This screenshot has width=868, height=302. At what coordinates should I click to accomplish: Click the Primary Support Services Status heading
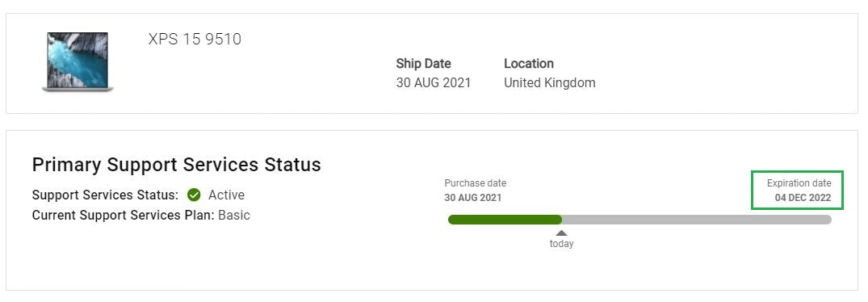click(177, 165)
